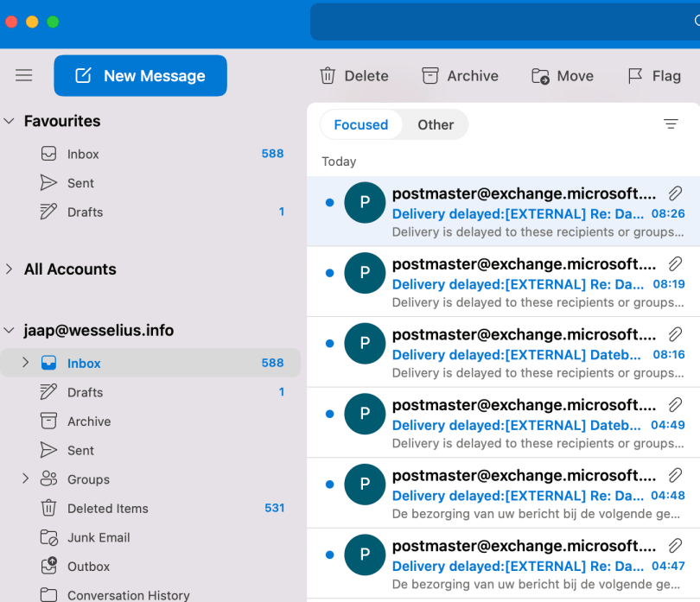Viewport: 700px width, 602px height.
Task: Collapse the Favourites section
Action: point(10,121)
